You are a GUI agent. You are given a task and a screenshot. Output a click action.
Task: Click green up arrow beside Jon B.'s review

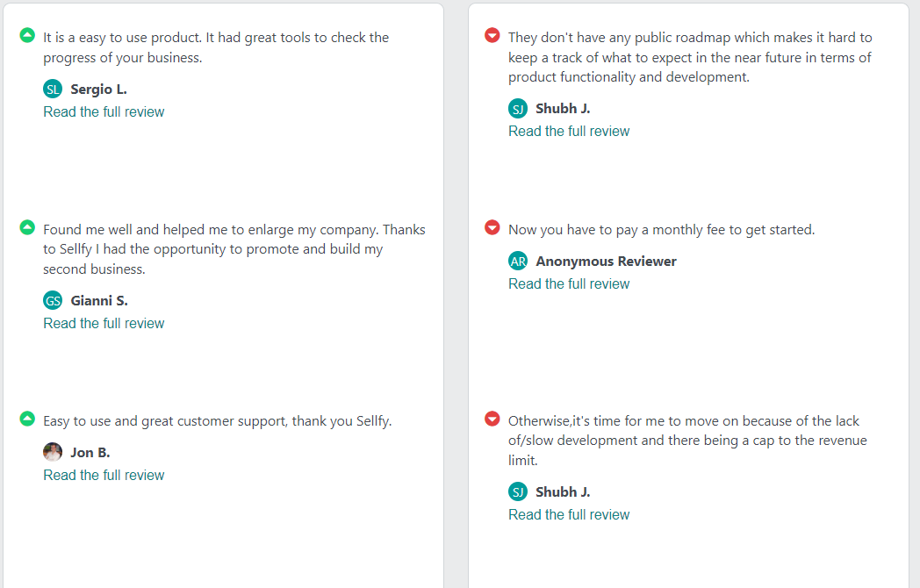pyautogui.click(x=27, y=419)
